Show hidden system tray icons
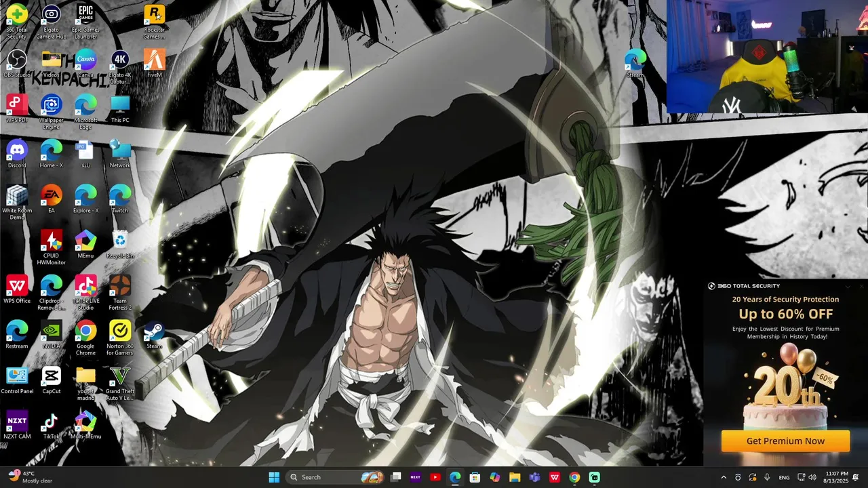The height and width of the screenshot is (488, 868). point(724,477)
